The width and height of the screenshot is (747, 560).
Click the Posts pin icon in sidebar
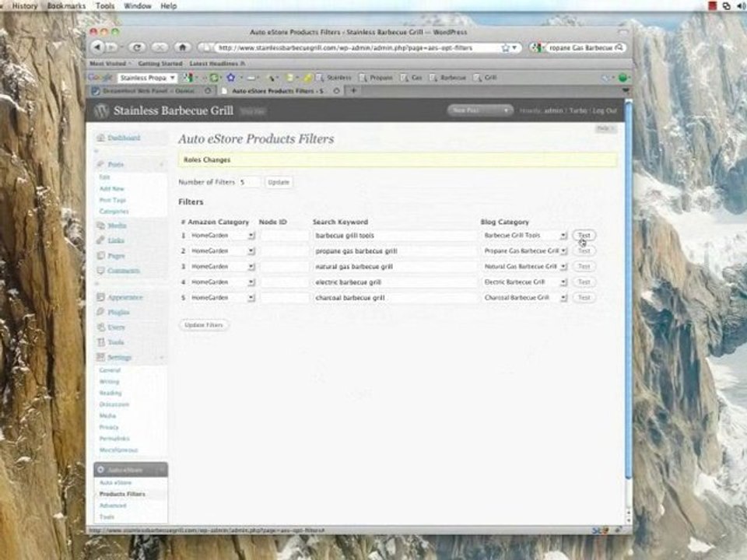tap(100, 164)
